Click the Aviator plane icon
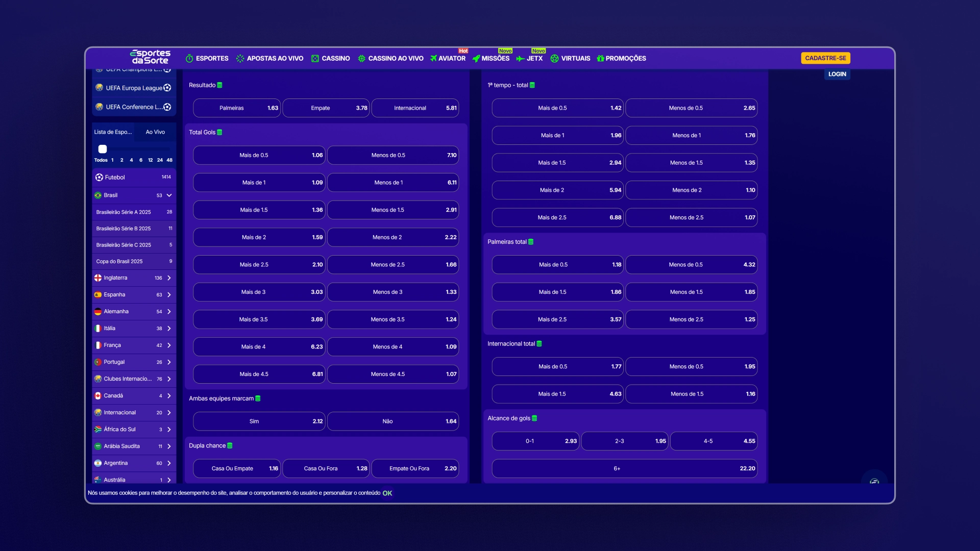The width and height of the screenshot is (980, 551). coord(433,58)
